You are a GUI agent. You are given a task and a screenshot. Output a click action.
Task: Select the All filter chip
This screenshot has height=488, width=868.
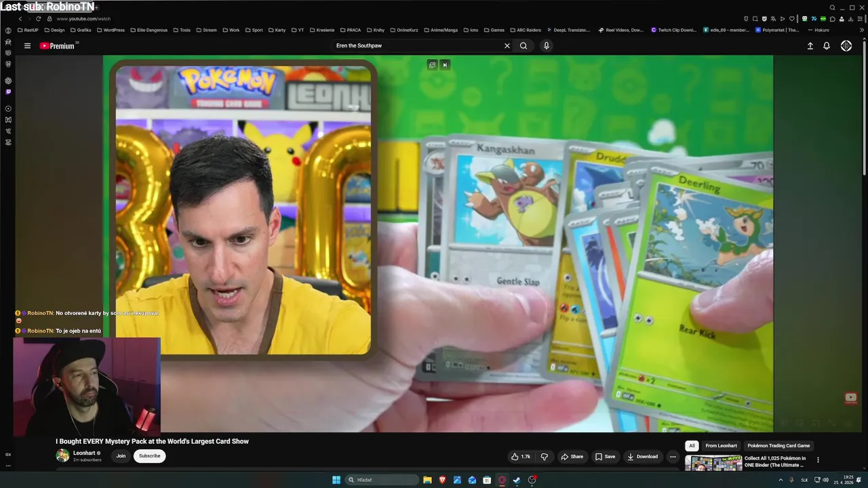click(x=692, y=446)
